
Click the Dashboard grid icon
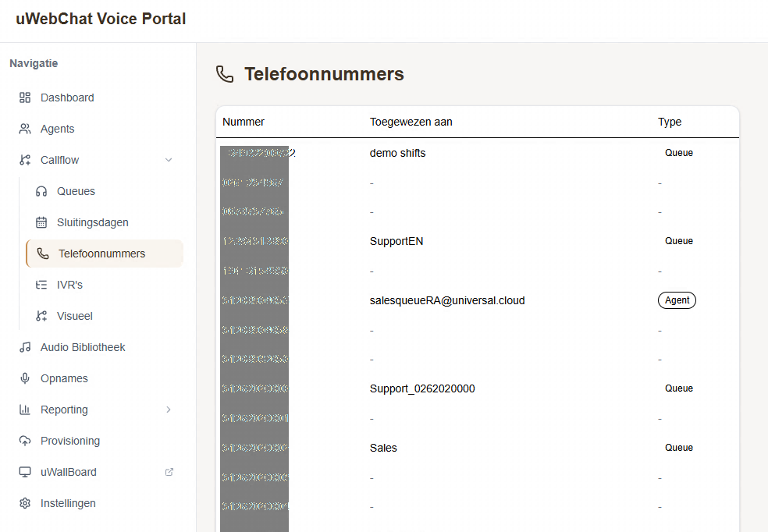point(25,98)
